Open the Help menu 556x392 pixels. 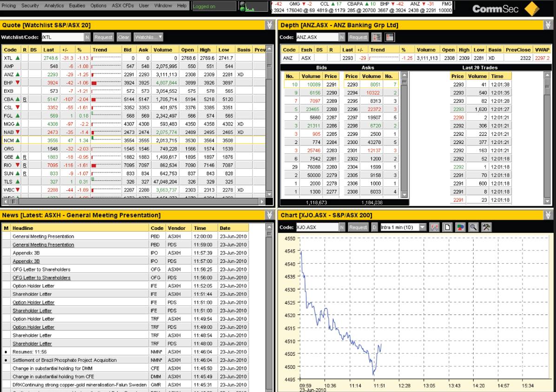tap(182, 6)
